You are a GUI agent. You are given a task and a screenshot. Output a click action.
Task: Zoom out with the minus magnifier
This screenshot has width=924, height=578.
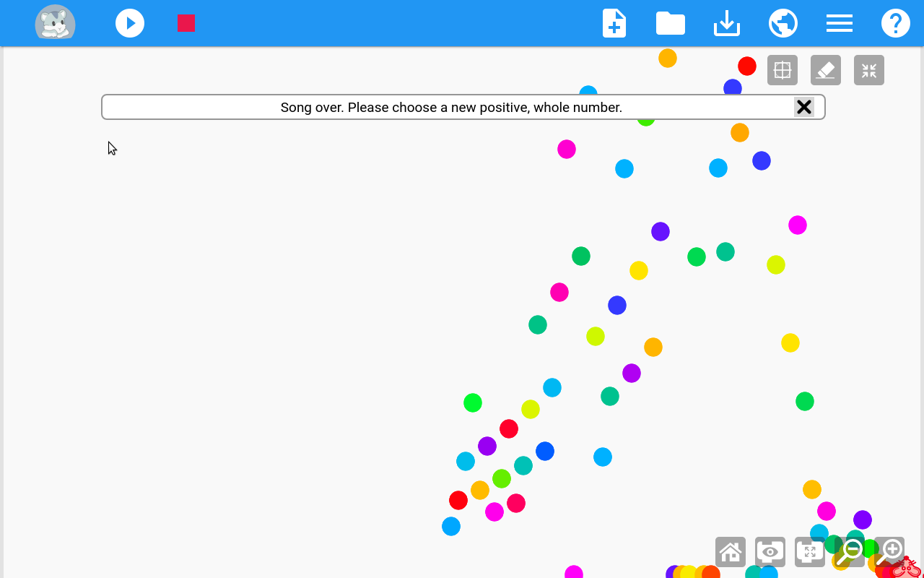850,552
